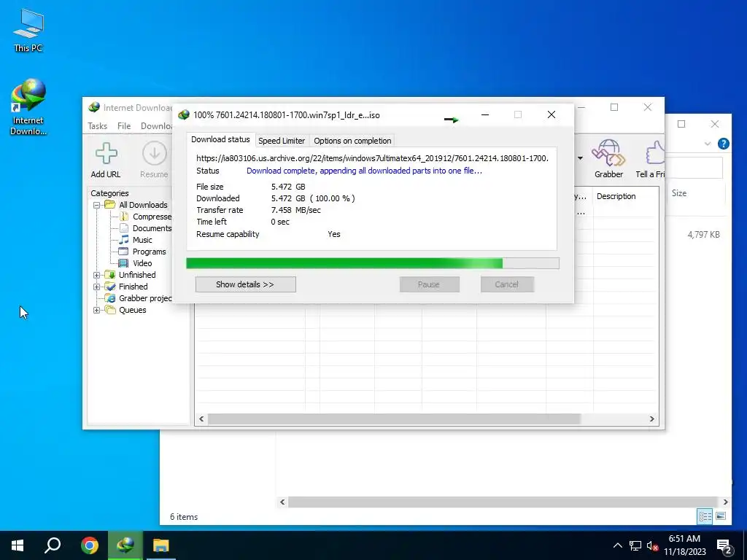Expand the Queues tree node
This screenshot has width=747, height=560.
coord(97,310)
